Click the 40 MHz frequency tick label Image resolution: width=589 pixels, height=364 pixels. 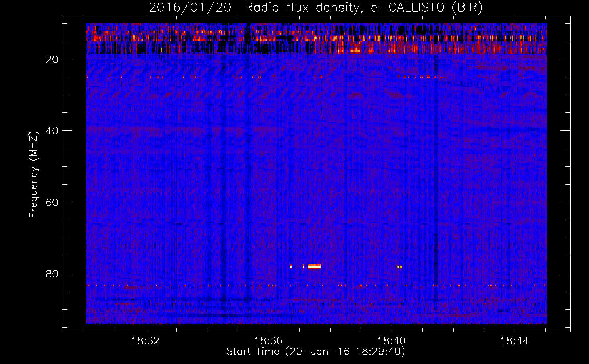[x=52, y=131]
